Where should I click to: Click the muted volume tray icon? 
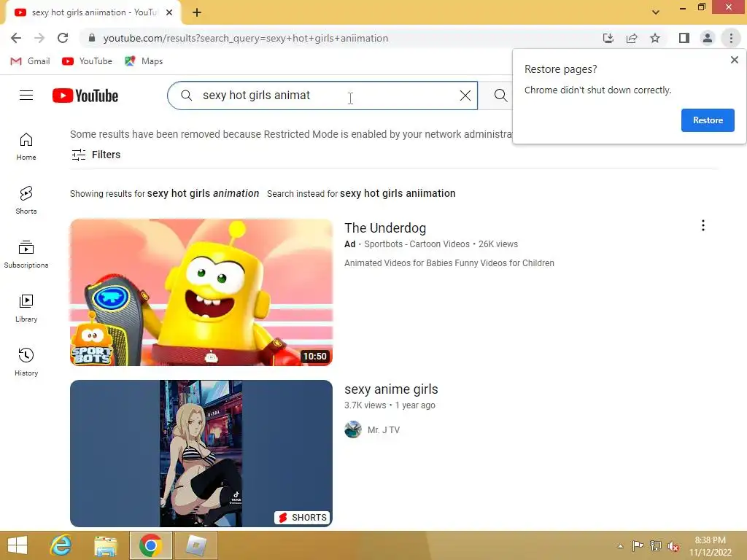coord(673,546)
